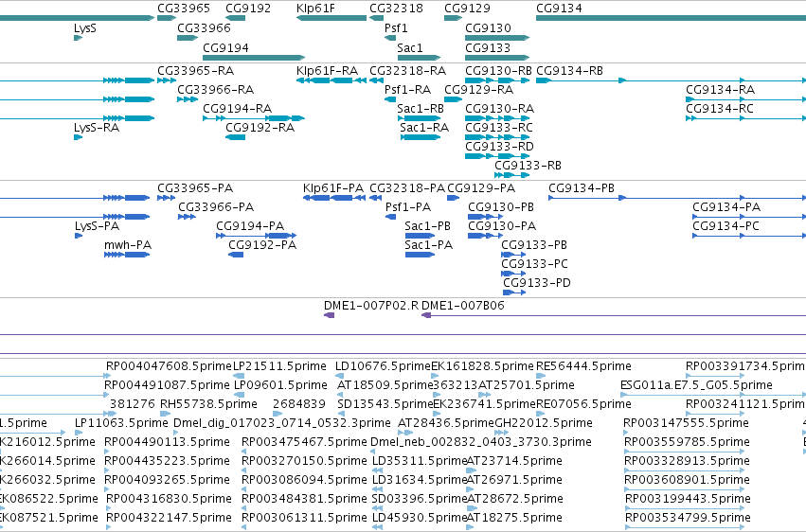Screen dimensions: 806x532
Task: Select the RP004047608.5prime EST label
Action: [170, 366]
